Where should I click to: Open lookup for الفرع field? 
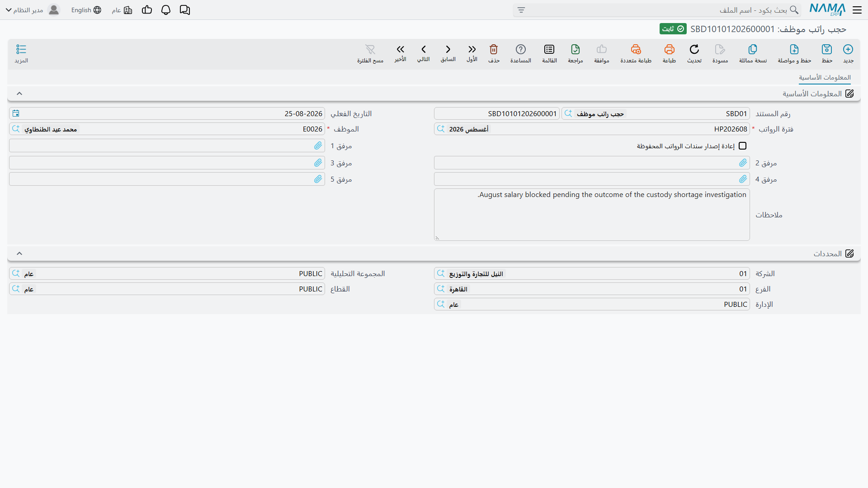441,289
